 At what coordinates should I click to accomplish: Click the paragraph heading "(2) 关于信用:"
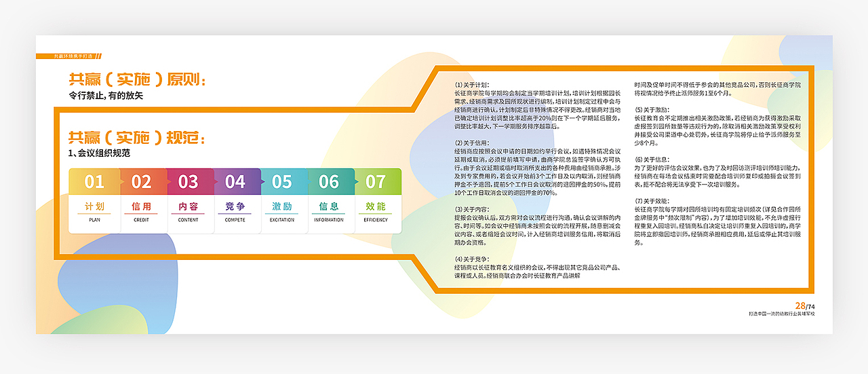[x=471, y=143]
